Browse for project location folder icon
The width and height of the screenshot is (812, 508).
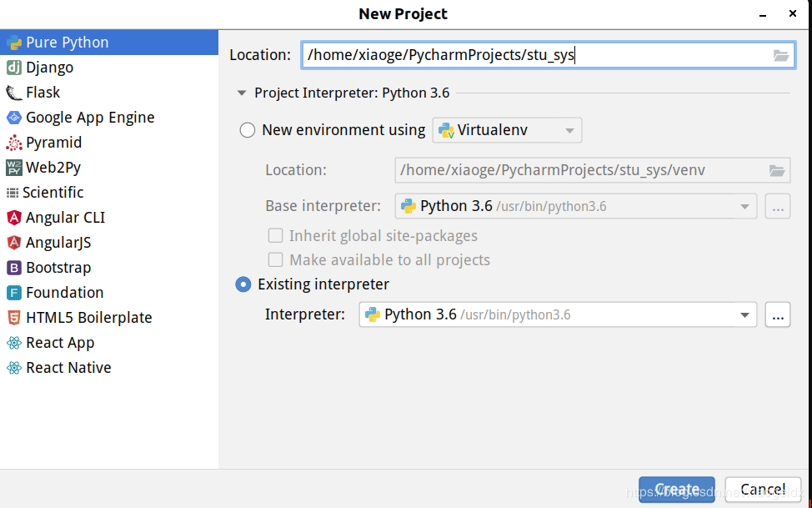781,55
